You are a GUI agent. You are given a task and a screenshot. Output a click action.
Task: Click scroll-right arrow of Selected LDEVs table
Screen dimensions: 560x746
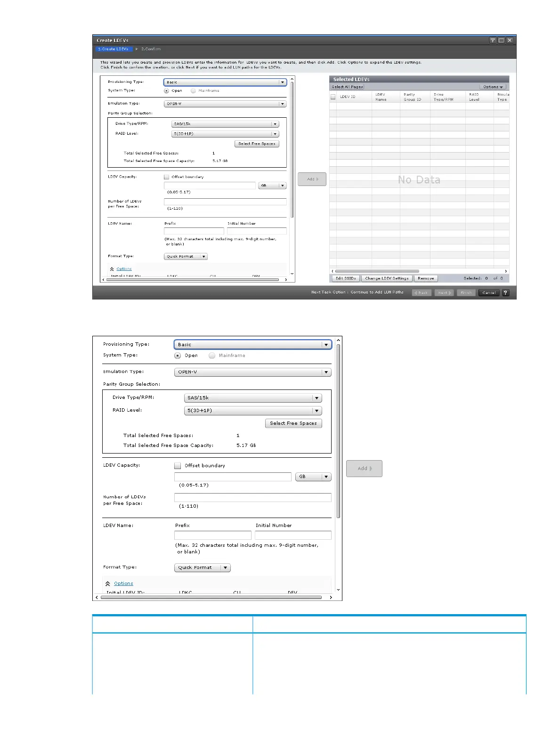[x=506, y=271]
